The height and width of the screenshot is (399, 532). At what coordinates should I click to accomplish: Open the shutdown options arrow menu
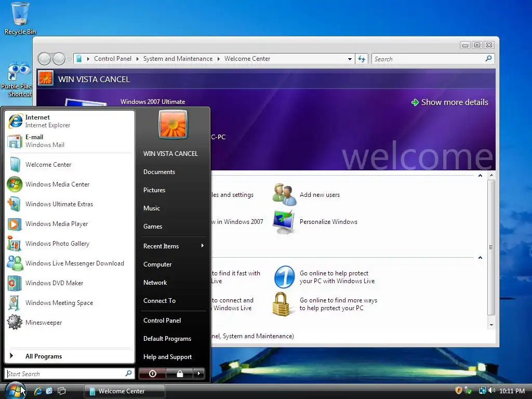pyautogui.click(x=199, y=374)
